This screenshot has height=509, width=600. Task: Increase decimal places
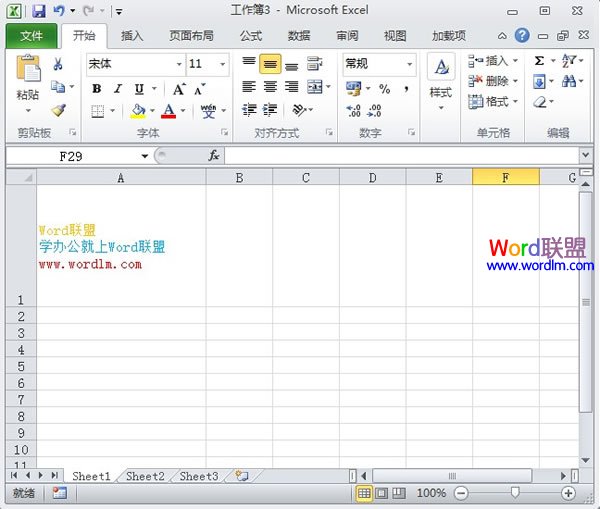(x=353, y=111)
